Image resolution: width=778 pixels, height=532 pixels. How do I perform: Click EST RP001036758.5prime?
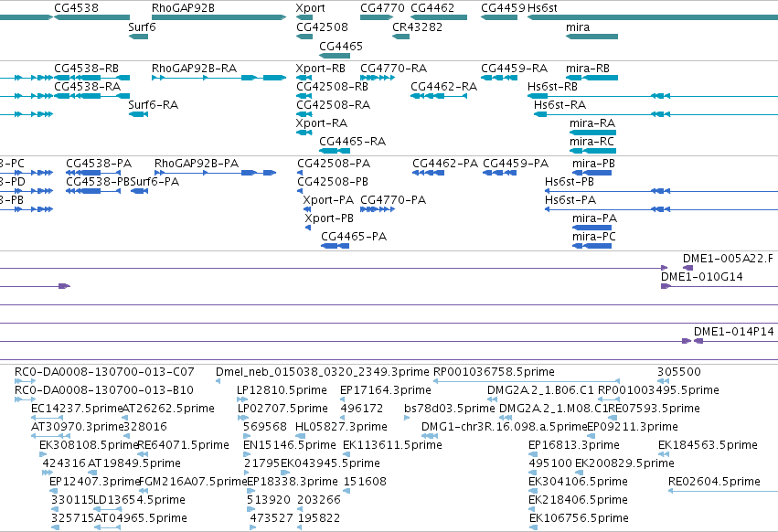coord(495,372)
